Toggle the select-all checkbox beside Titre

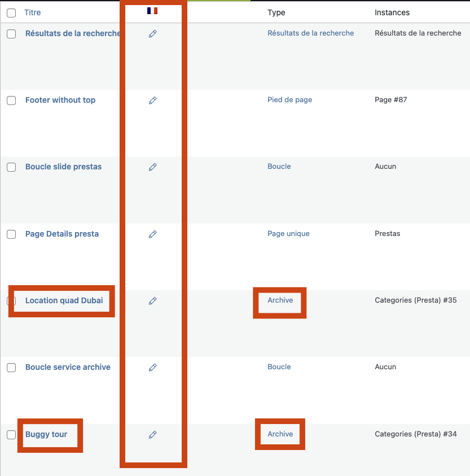pyautogui.click(x=11, y=13)
